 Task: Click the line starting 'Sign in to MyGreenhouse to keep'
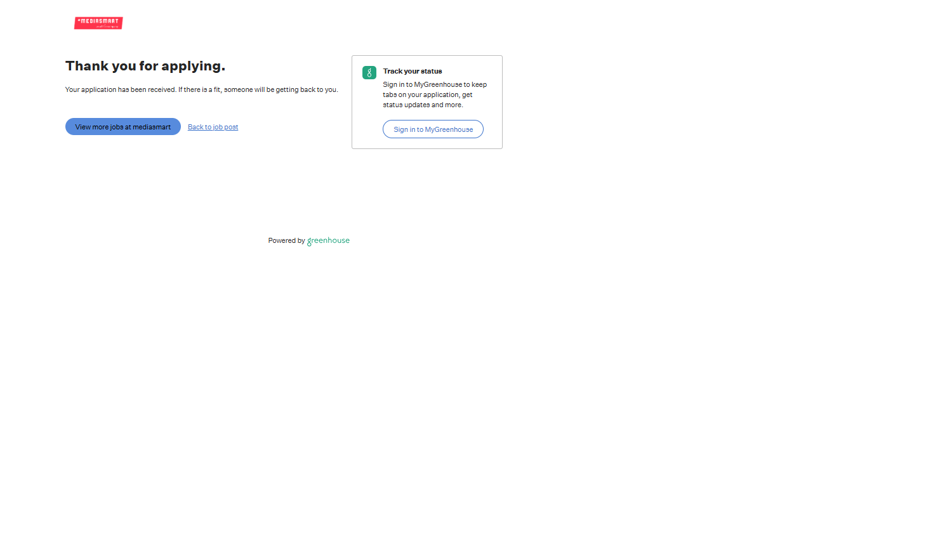point(434,85)
